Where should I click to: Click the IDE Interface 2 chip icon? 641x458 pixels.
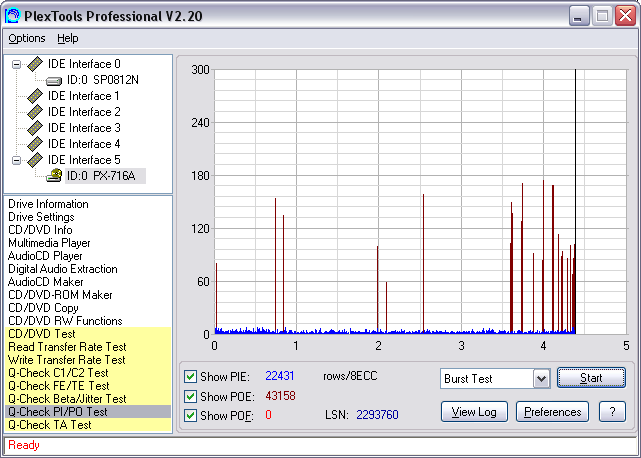coord(35,112)
